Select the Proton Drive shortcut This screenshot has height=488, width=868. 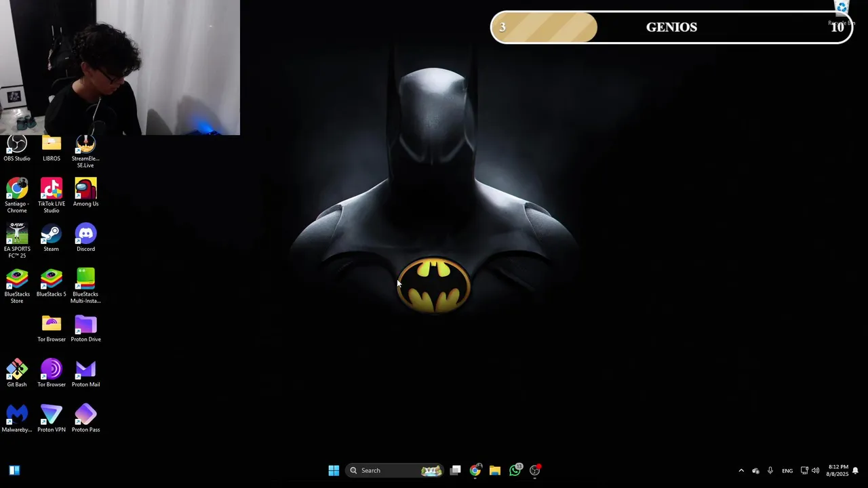tap(85, 329)
